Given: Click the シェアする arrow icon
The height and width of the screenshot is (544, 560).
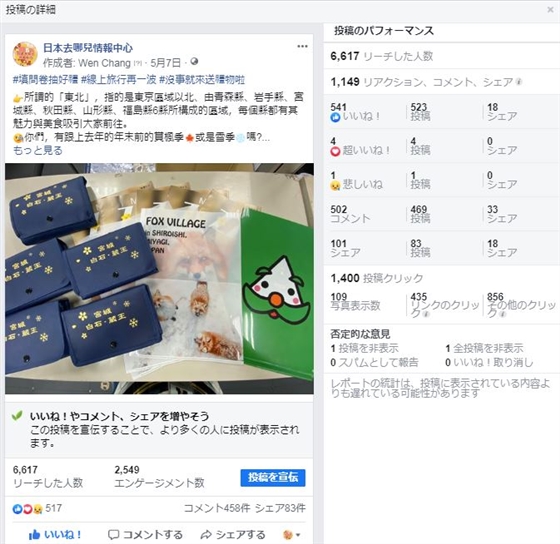Looking at the screenshot, I should (206, 535).
